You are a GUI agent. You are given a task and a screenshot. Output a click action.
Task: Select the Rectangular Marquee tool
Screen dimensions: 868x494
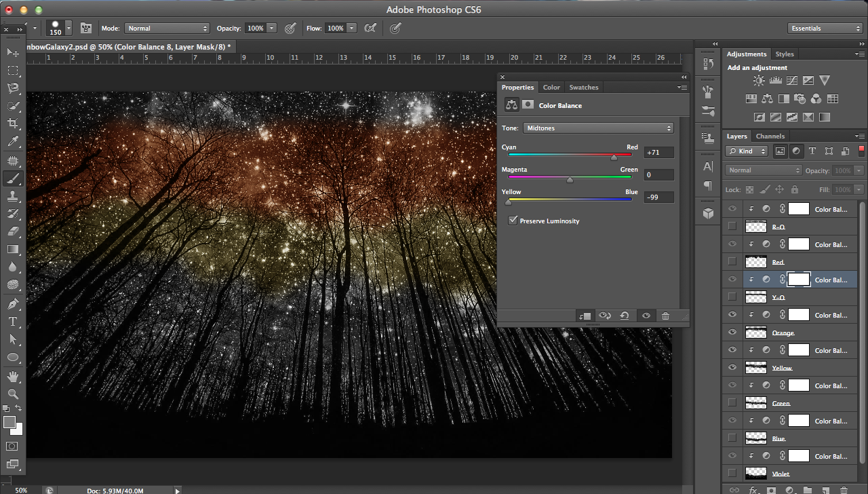(x=13, y=70)
